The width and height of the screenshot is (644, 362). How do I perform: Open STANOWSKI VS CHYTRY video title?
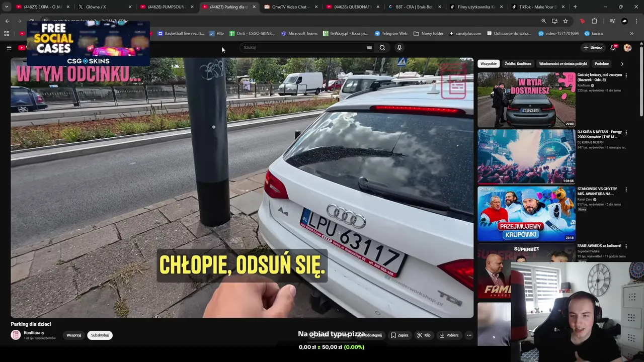point(597,191)
